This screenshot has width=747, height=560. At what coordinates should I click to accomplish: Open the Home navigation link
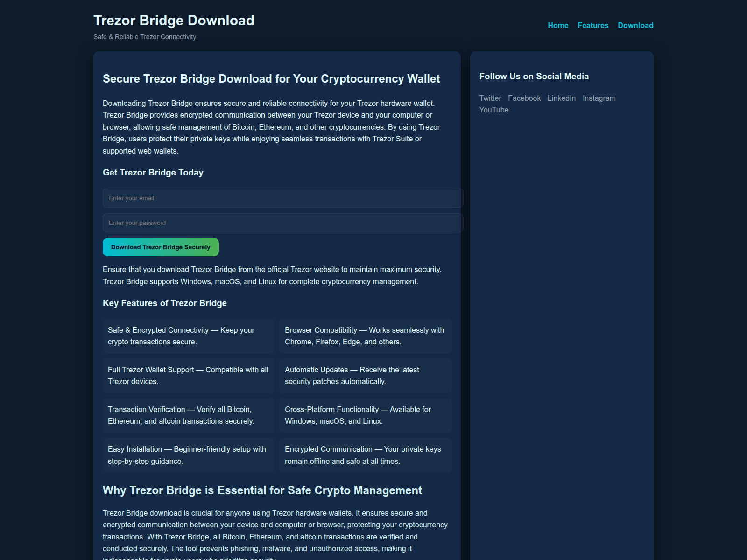point(558,25)
